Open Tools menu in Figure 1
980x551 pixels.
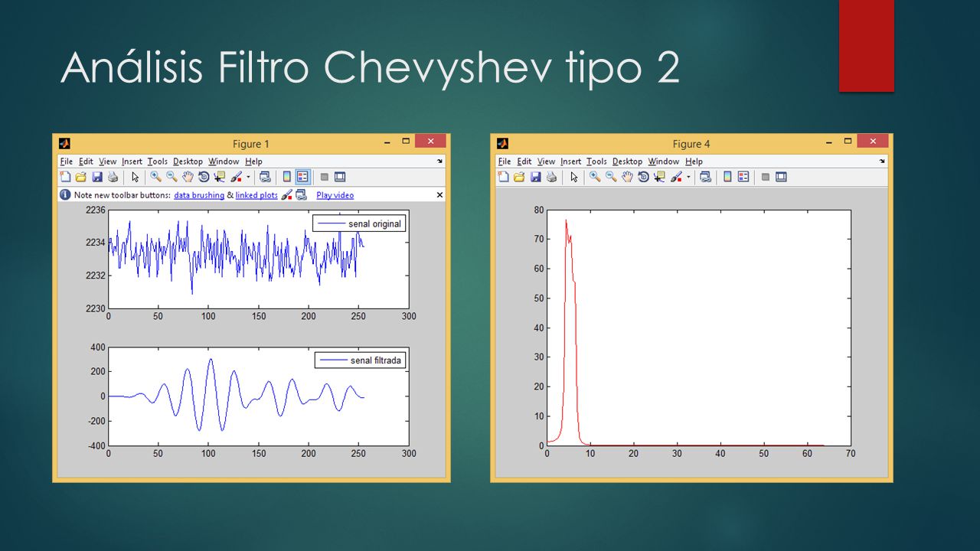point(158,161)
